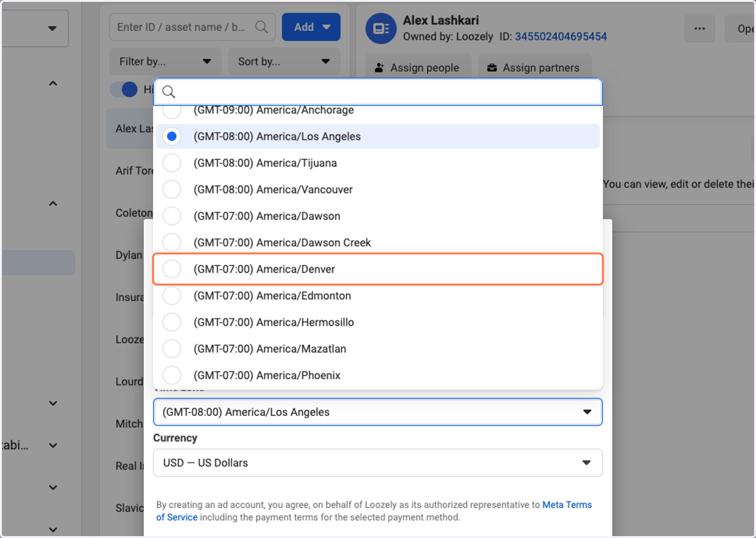
Task: Click Assign partners button
Action: click(534, 67)
